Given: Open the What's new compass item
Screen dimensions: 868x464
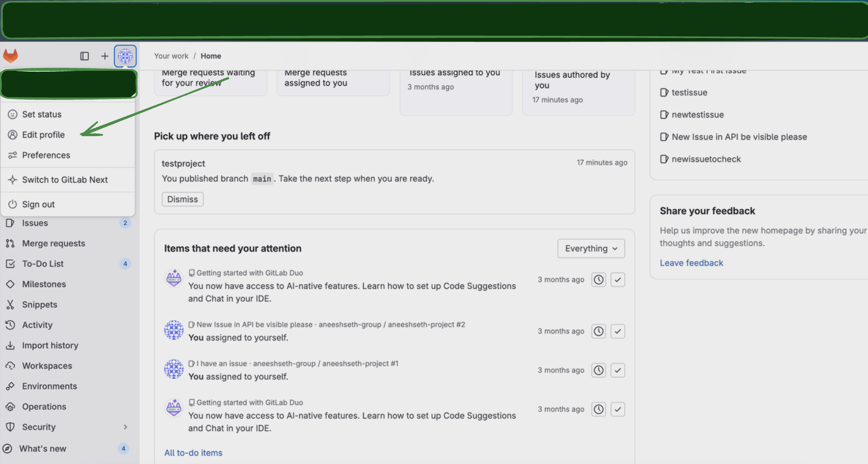Looking at the screenshot, I should (x=43, y=449).
